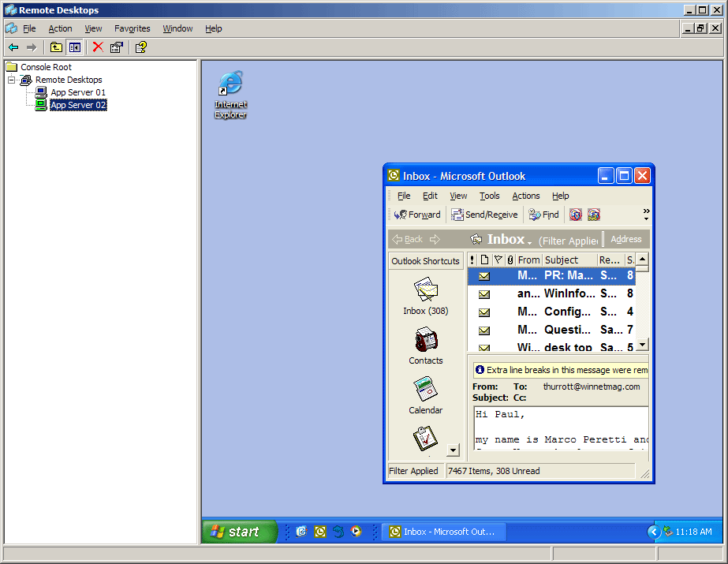Select the Remote Desktops tree node
Viewport: 728px width, 564px height.
pyautogui.click(x=69, y=80)
